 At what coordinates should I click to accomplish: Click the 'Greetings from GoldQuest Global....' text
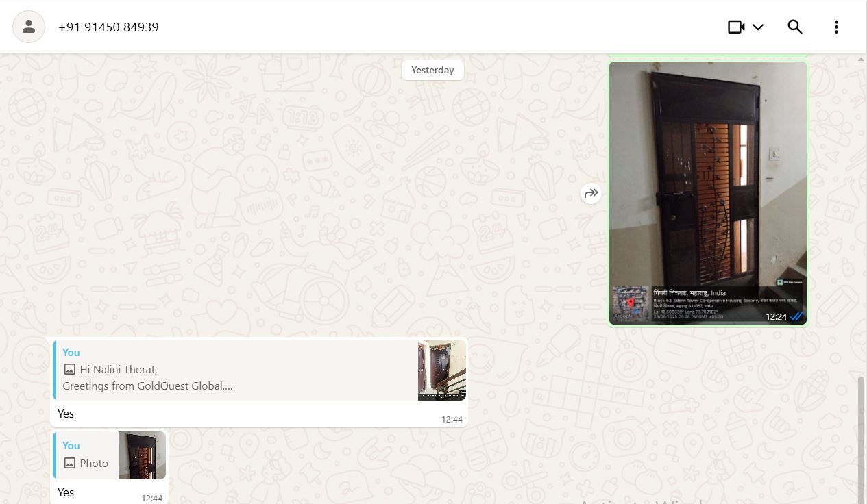click(x=147, y=386)
